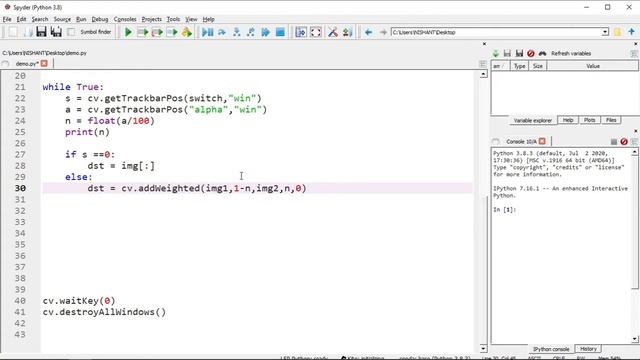Open the Search menu
The image size is (640, 360).
pyautogui.click(x=40, y=19)
